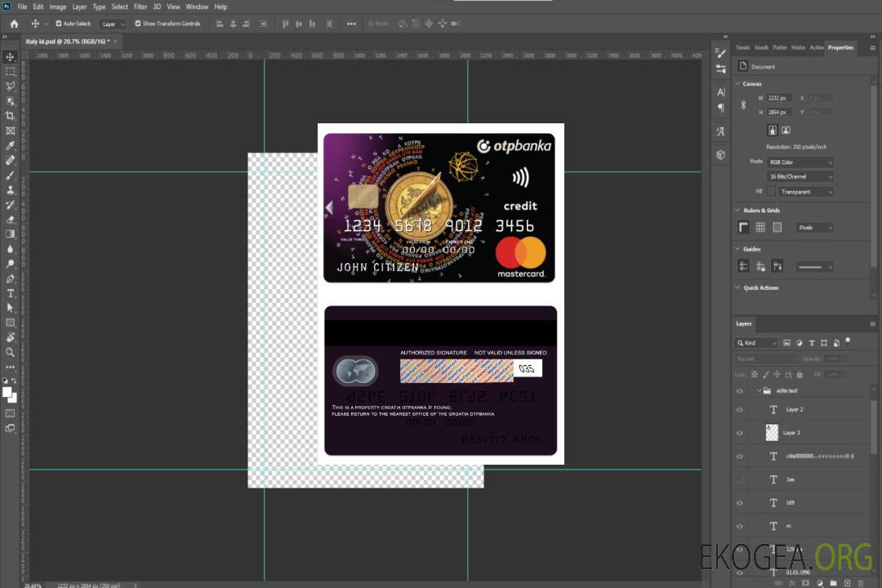Click three-dots more options in options bar

tap(351, 24)
